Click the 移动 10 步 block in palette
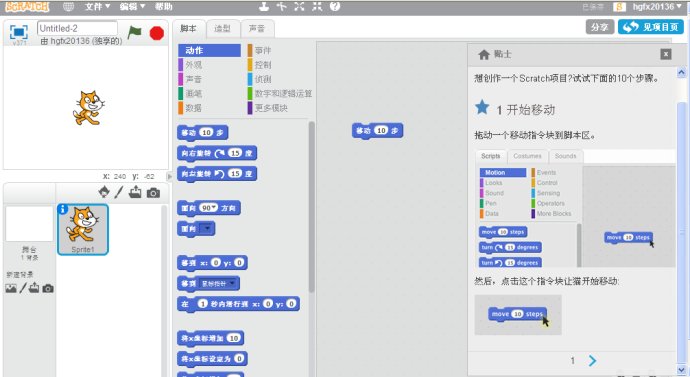The height and width of the screenshot is (377, 690). [202, 132]
